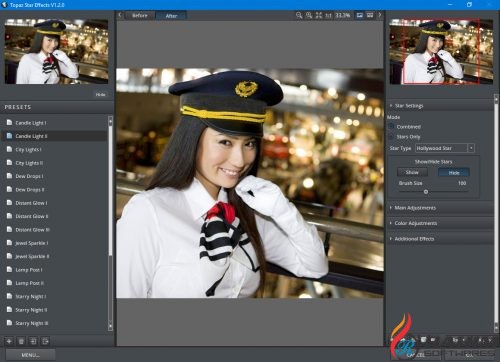Add a new preset with plus icon

(x=9, y=341)
